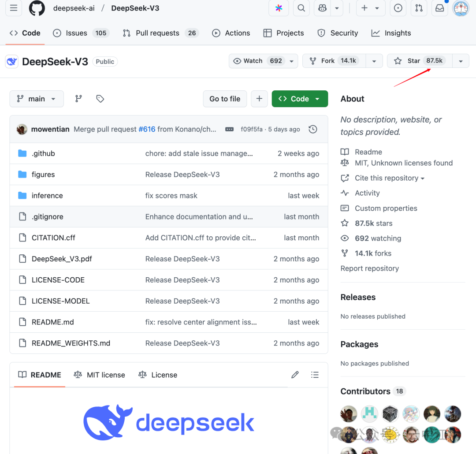The image size is (476, 454).
Task: Click the search magnifier icon
Action: tap(301, 8)
